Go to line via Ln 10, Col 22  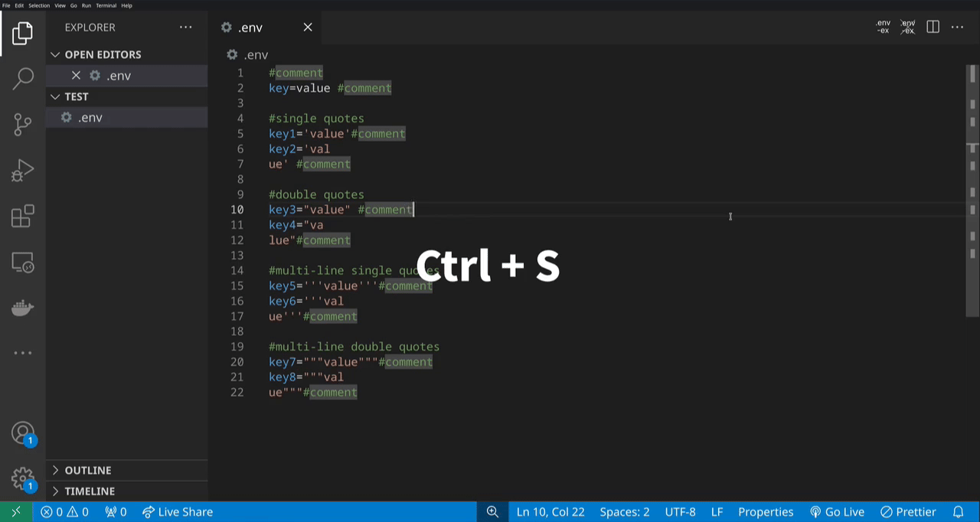[x=550, y=512]
